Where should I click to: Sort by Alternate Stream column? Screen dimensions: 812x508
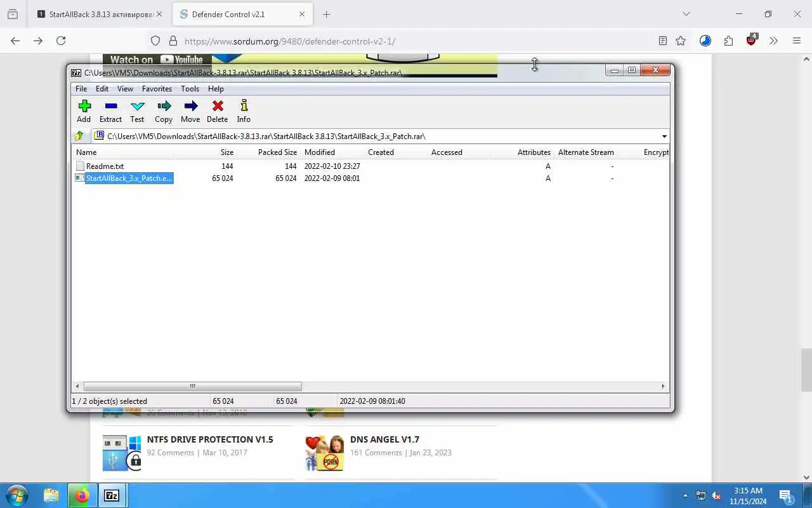point(586,152)
